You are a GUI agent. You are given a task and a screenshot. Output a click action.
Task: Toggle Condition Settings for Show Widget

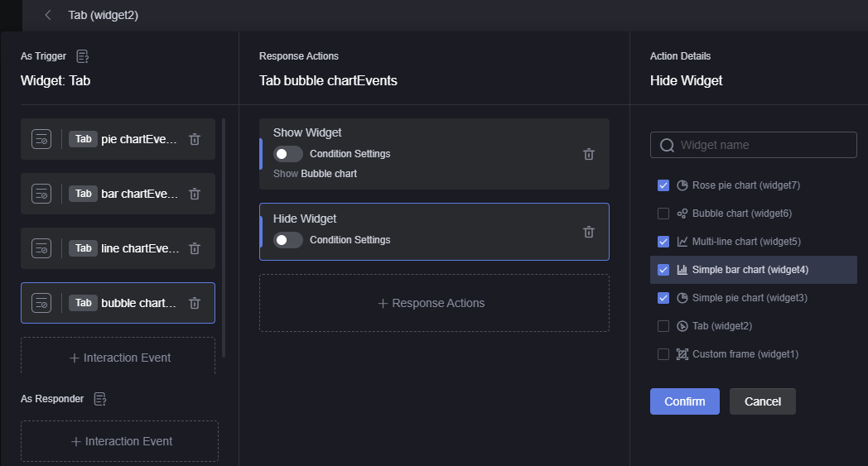[x=288, y=154]
